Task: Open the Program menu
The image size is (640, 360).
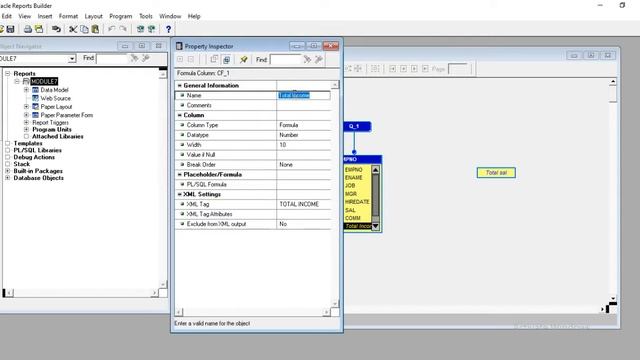Action: point(120,16)
